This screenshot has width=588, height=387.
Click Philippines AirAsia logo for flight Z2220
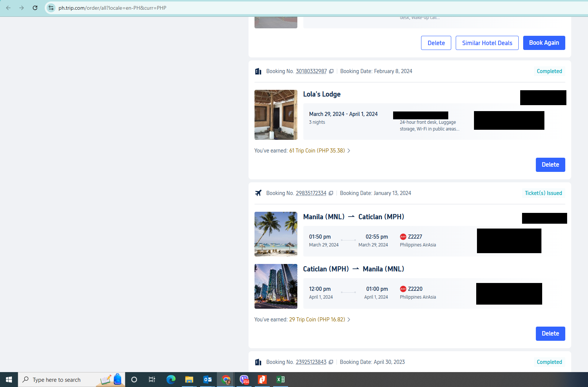pyautogui.click(x=403, y=289)
